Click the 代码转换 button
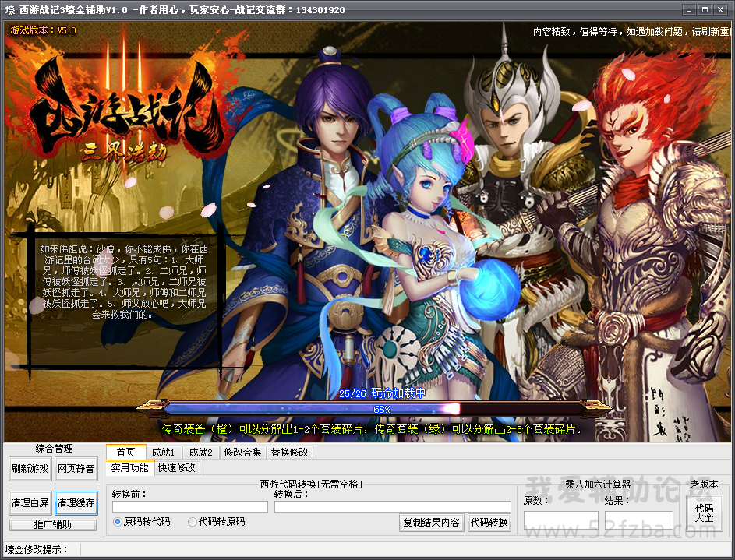735x560 pixels. [x=489, y=523]
